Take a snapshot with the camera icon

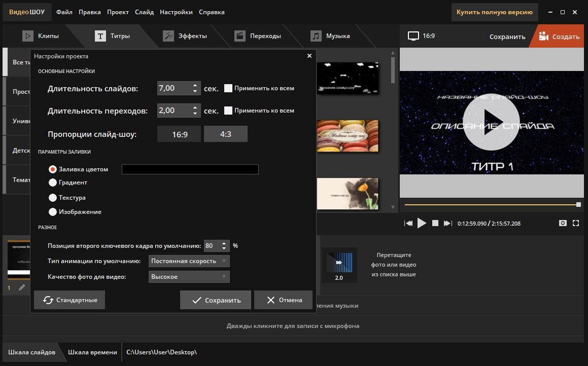point(563,223)
